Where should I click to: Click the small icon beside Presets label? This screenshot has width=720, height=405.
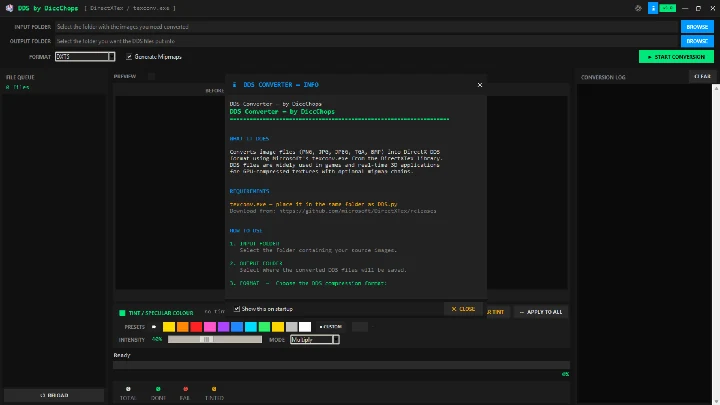click(154, 327)
